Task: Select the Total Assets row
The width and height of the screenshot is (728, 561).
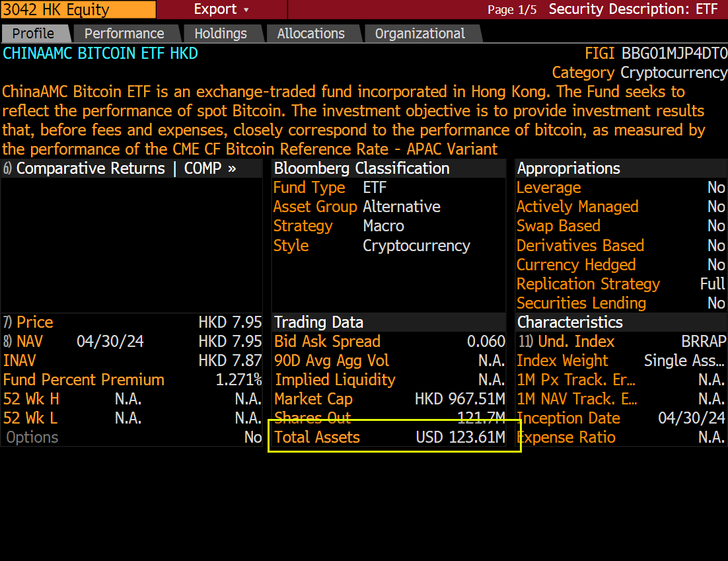Action: click(390, 437)
